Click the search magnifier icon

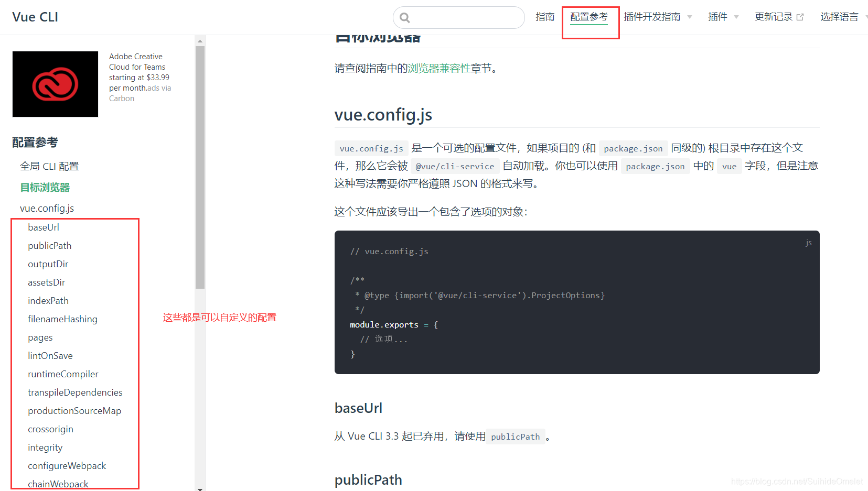pyautogui.click(x=404, y=18)
